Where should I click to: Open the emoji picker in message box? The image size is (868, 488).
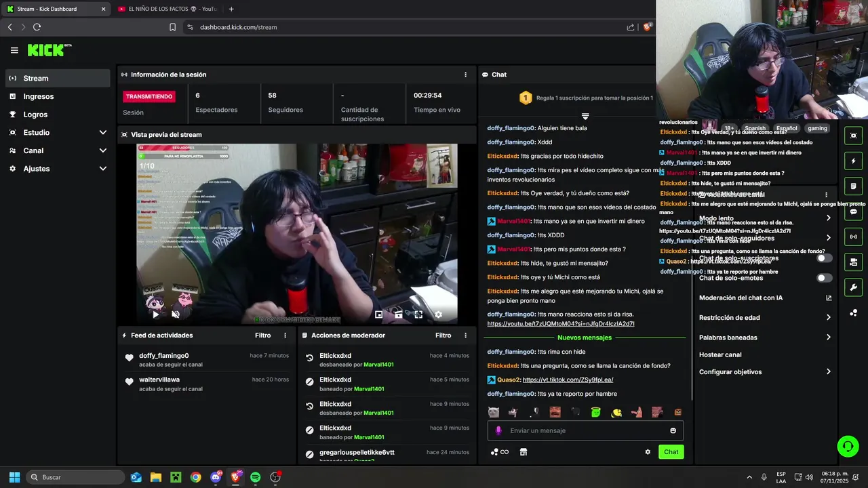[673, 430]
